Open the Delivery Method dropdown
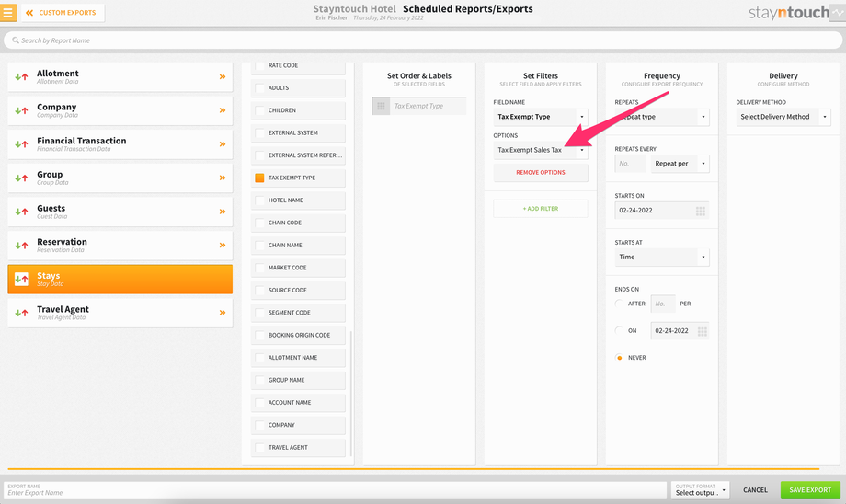Image resolution: width=846 pixels, height=504 pixels. 783,117
